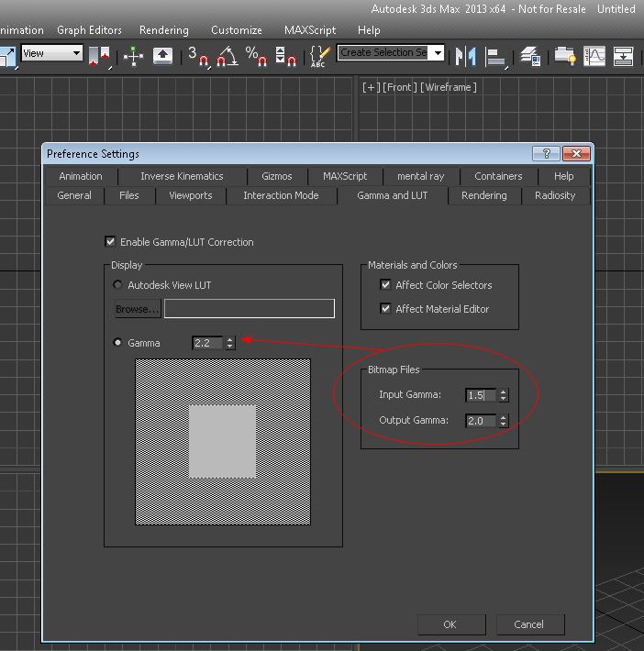Viewport: 644px width, 651px height.
Task: Switch to Inverse Kinematics tab
Action: coord(182,176)
